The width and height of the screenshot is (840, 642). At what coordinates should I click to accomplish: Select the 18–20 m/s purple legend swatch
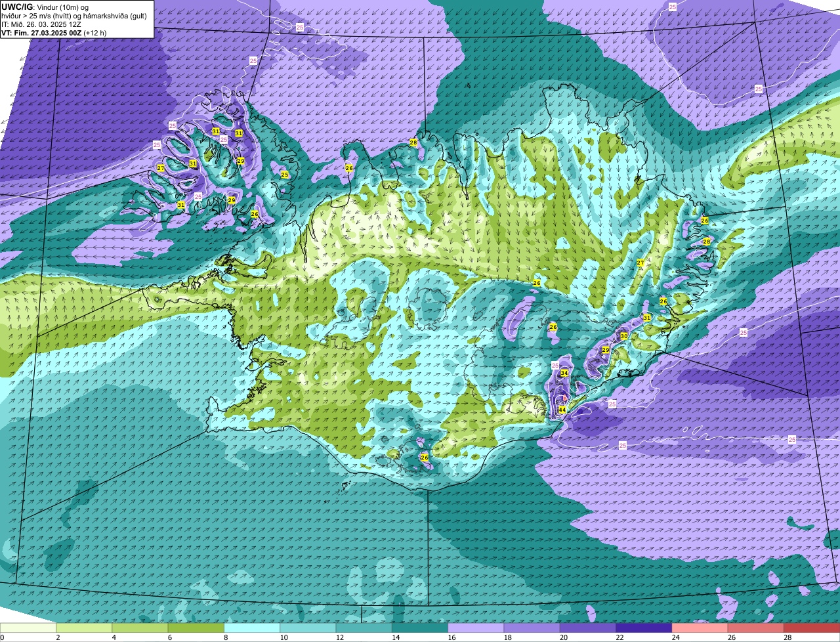click(532, 628)
